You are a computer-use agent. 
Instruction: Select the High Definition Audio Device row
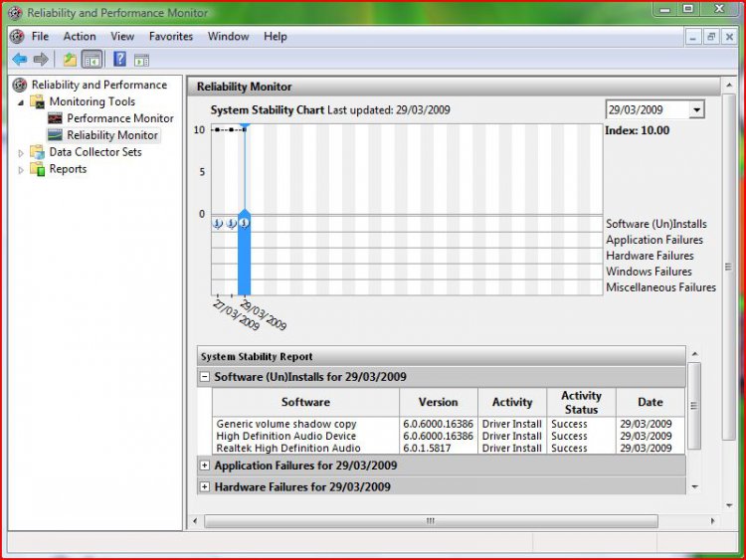pyautogui.click(x=449, y=436)
